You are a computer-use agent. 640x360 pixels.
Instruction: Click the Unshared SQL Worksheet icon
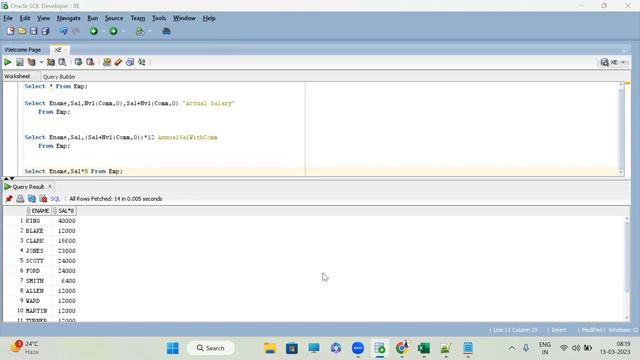coord(107,62)
